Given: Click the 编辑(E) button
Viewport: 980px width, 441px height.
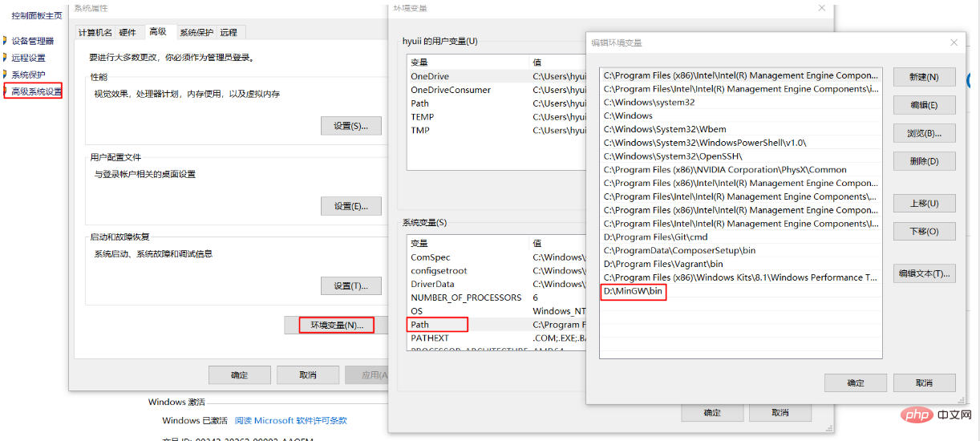Looking at the screenshot, I should (924, 105).
